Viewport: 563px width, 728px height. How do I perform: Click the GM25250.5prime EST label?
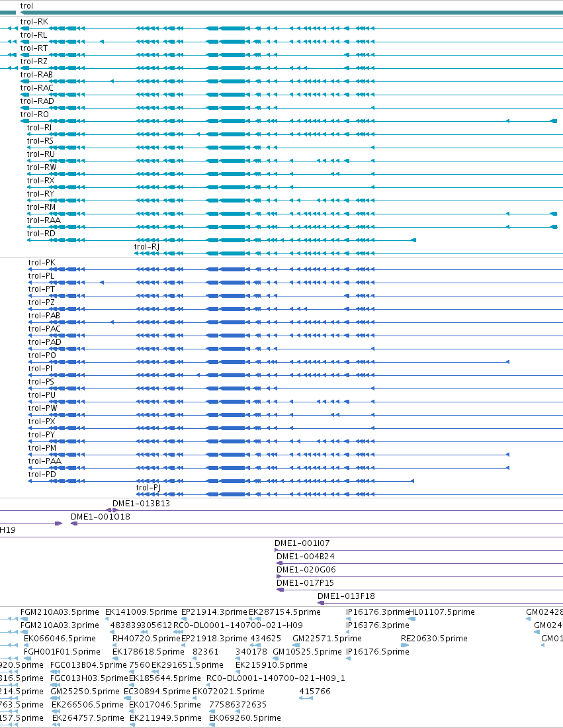[85, 692]
